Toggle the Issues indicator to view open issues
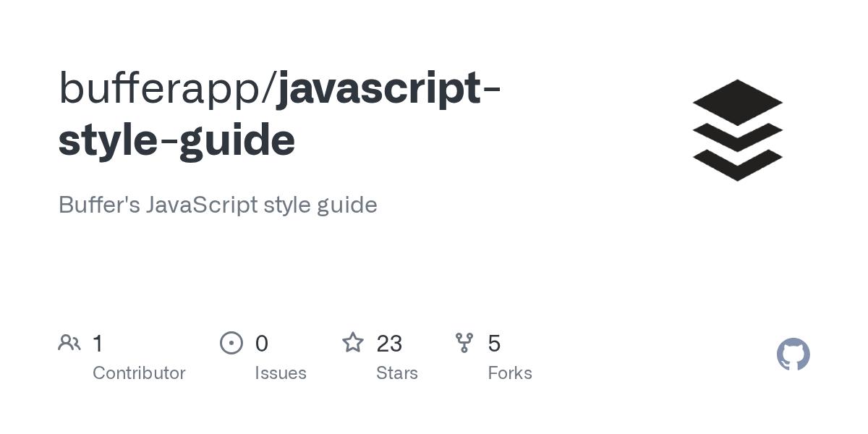868x434 pixels. point(262,343)
